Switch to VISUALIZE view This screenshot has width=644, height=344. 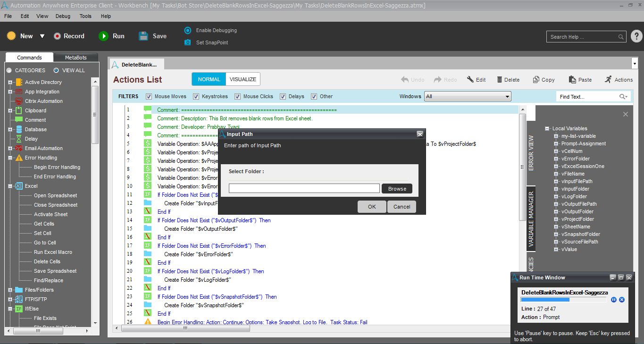coord(243,79)
